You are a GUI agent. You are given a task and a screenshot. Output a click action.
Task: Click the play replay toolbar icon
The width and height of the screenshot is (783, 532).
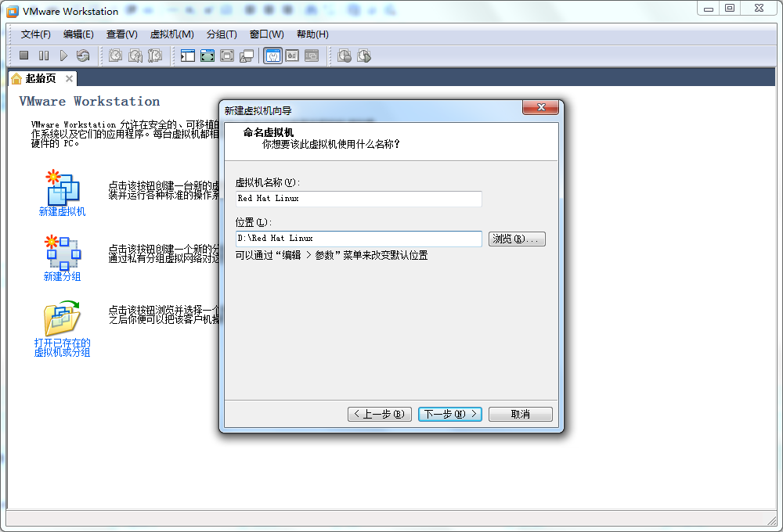pyautogui.click(x=365, y=56)
